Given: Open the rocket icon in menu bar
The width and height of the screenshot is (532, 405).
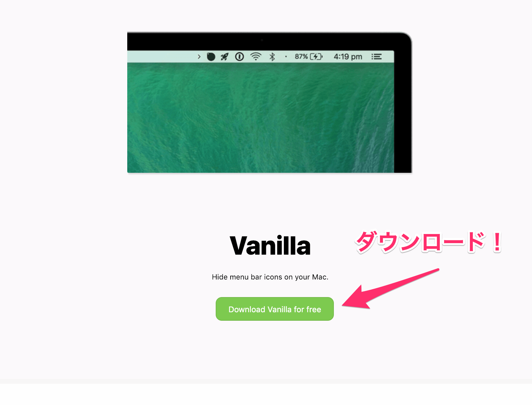Looking at the screenshot, I should [x=224, y=57].
